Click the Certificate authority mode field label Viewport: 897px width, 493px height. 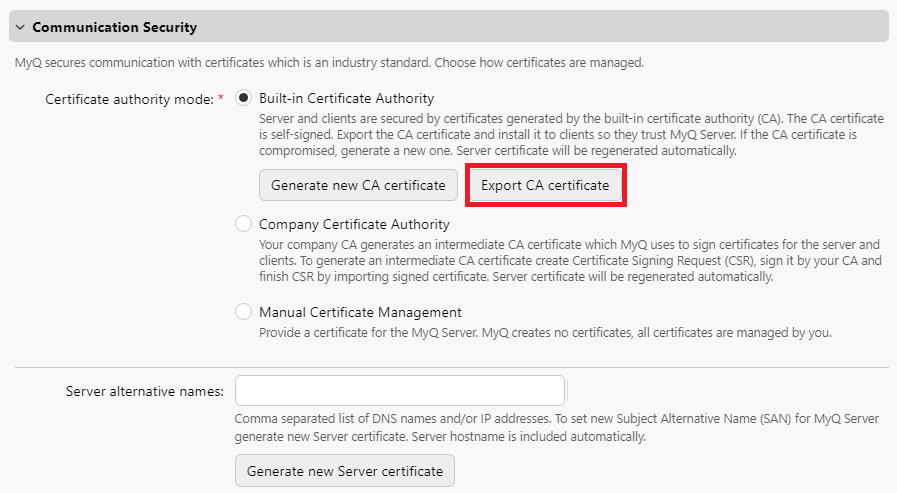129,99
